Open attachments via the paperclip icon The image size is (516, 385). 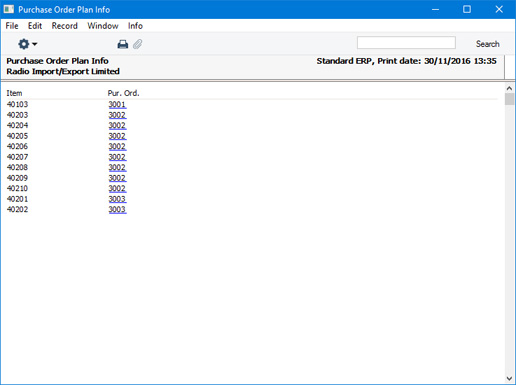tap(137, 44)
